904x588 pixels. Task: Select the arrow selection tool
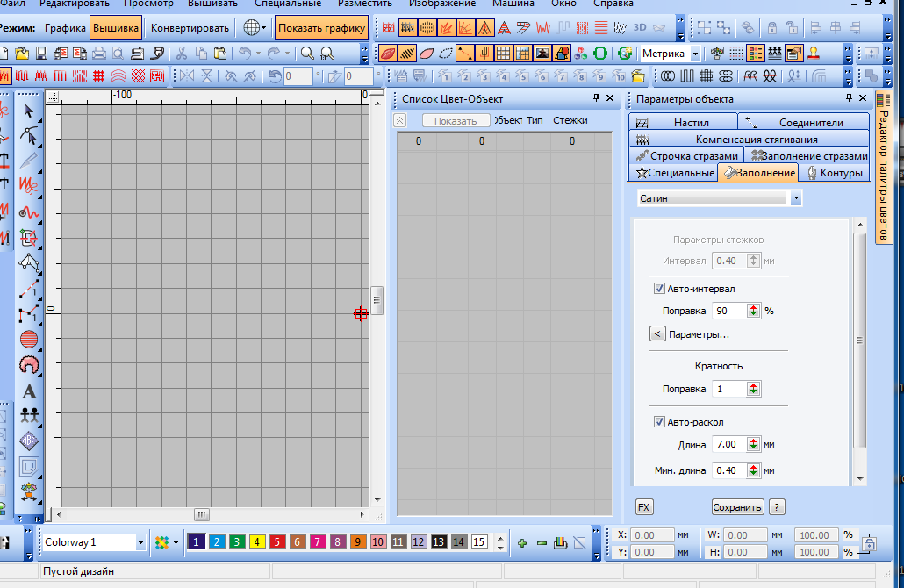point(28,111)
